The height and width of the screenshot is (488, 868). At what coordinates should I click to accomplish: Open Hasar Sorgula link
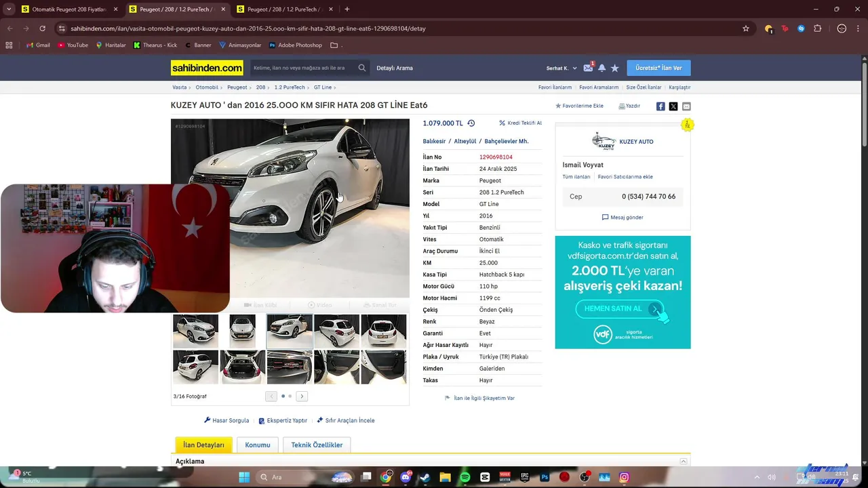226,421
